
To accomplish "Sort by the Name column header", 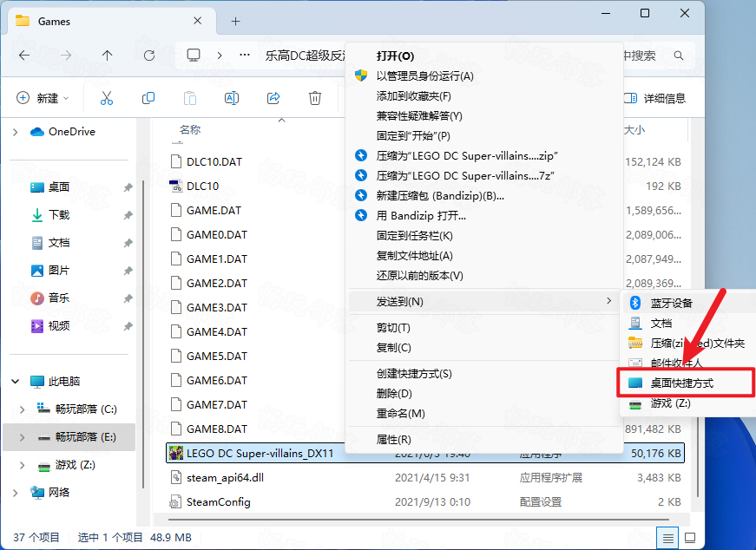I will (190, 129).
